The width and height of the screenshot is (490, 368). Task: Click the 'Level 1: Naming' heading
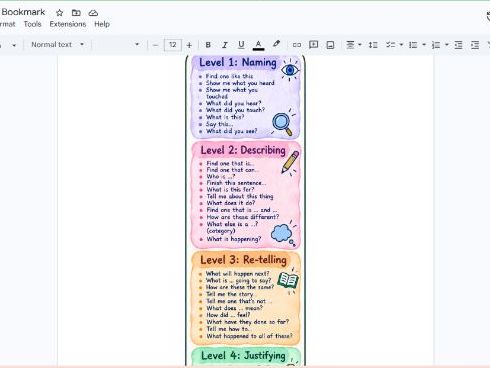click(x=238, y=62)
